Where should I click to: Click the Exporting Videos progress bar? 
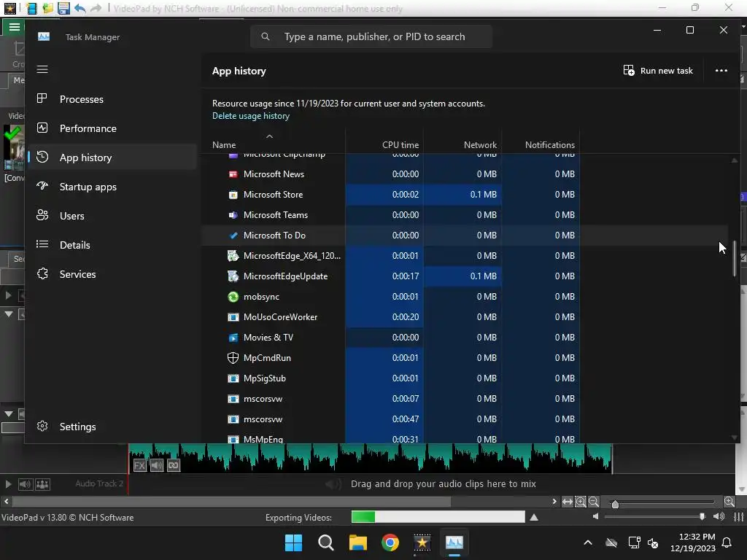(x=438, y=517)
